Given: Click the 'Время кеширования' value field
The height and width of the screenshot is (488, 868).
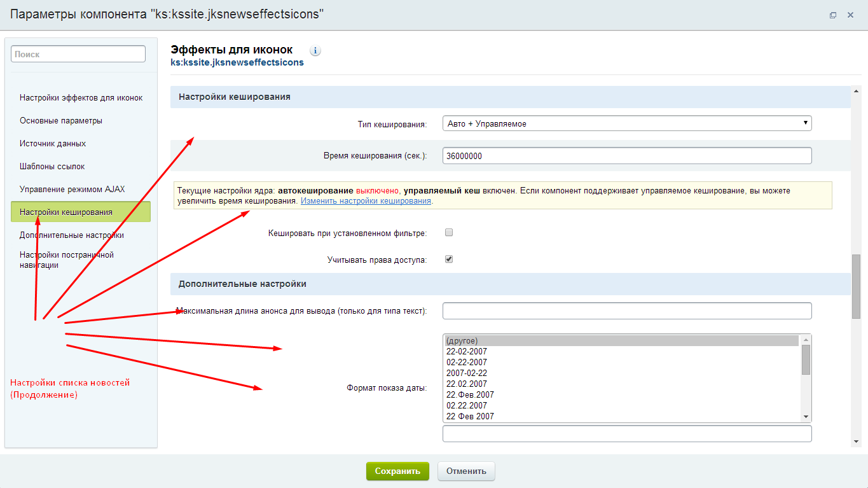Looking at the screenshot, I should tap(626, 155).
